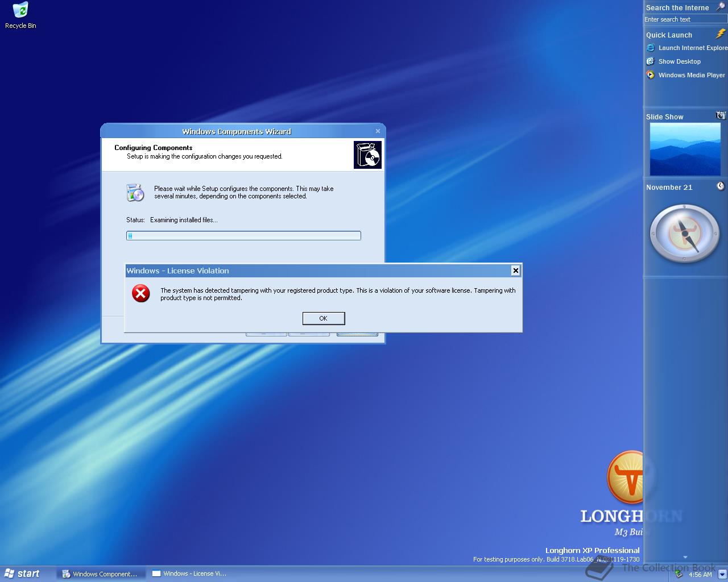Click the Show Desktop icon in sidebar
Screen dimensions: 728x582
point(651,61)
